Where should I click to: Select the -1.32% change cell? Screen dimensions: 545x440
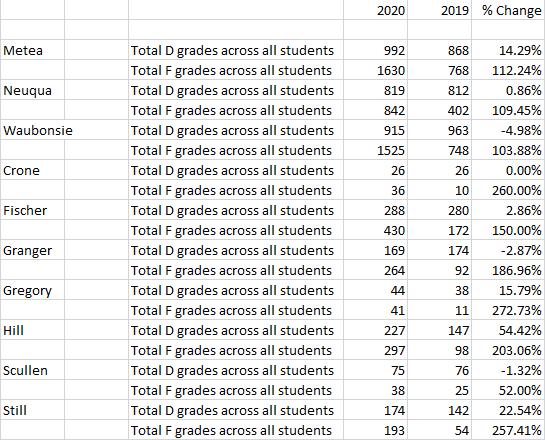click(509, 370)
